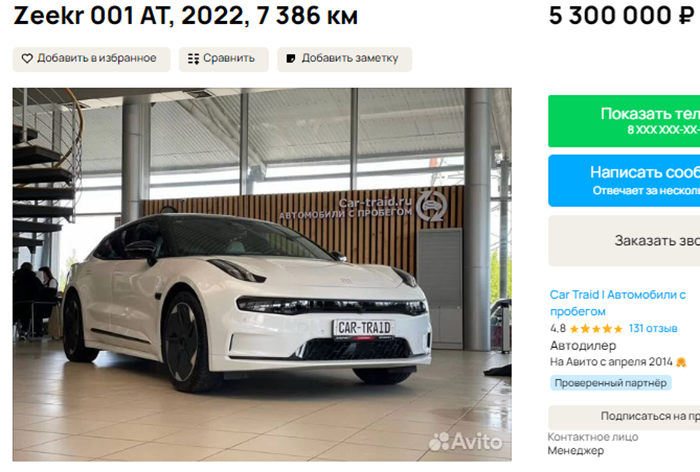Screen dimensions: 700x472
Task: Click the Проверенный партнёр badge
Action: [x=610, y=383]
